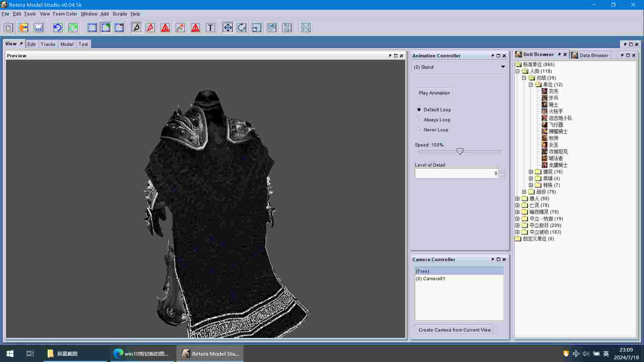Select the Move tool with four-way arrows
Viewport: 644px width, 362px height.
click(x=228, y=27)
